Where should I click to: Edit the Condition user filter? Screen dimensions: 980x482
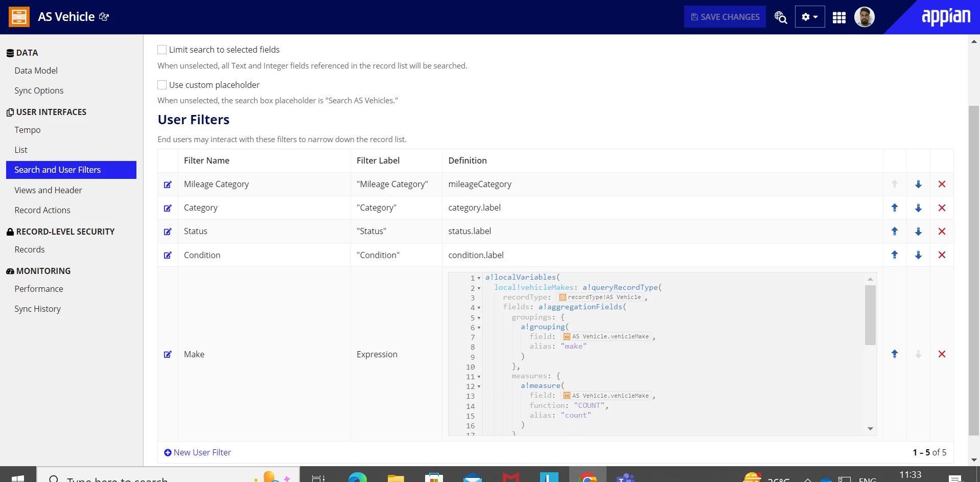coord(168,255)
